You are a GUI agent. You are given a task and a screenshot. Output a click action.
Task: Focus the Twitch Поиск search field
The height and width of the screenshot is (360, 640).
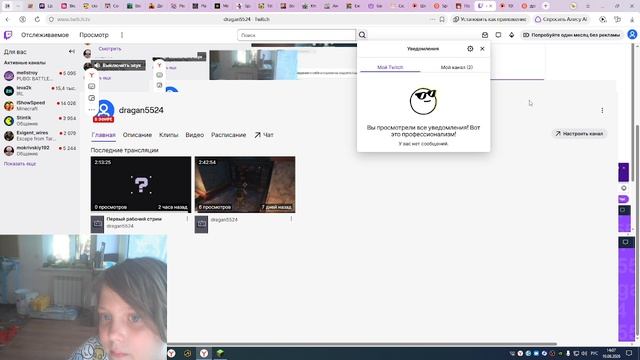(297, 35)
